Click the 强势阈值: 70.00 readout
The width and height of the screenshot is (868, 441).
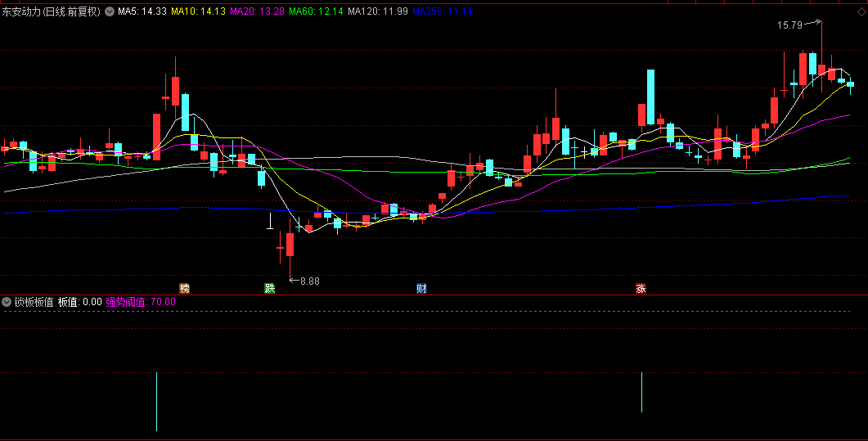[x=141, y=302]
